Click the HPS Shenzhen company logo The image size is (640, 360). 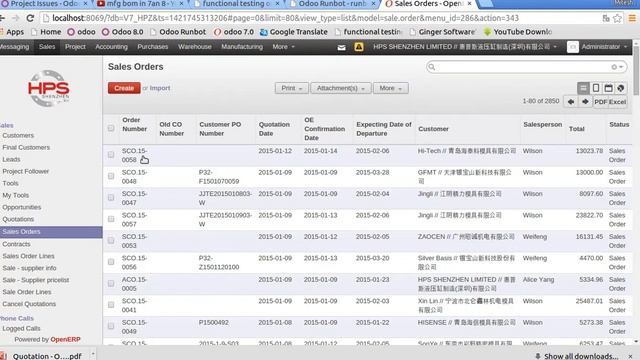[x=49, y=88]
